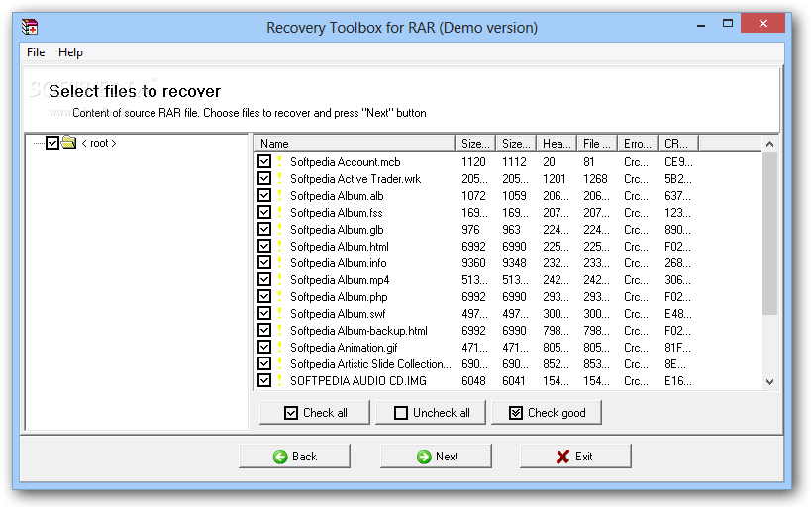The image size is (812, 510).
Task: Exit the application with Exit button
Action: [576, 457]
